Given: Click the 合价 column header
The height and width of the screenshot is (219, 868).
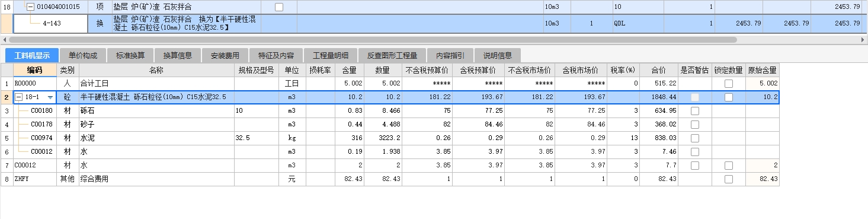Looking at the screenshot, I should [x=659, y=70].
